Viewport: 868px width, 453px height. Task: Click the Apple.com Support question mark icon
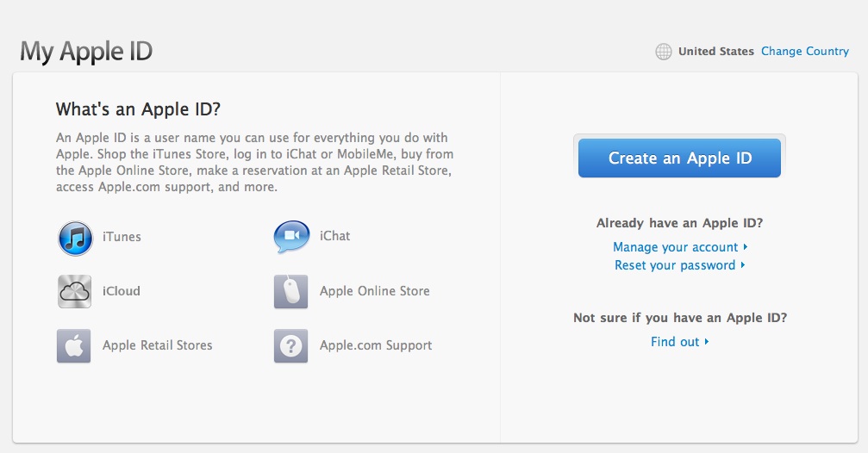[x=290, y=345]
